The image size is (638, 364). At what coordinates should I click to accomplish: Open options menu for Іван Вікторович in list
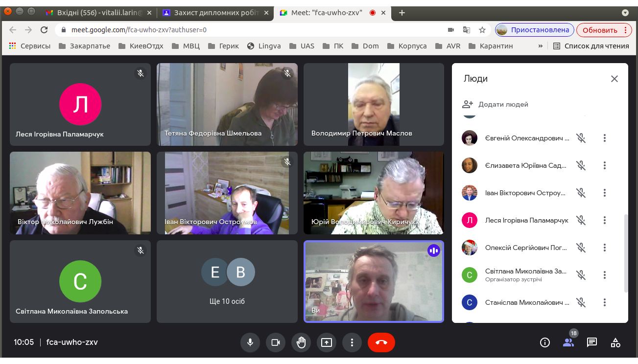click(605, 193)
